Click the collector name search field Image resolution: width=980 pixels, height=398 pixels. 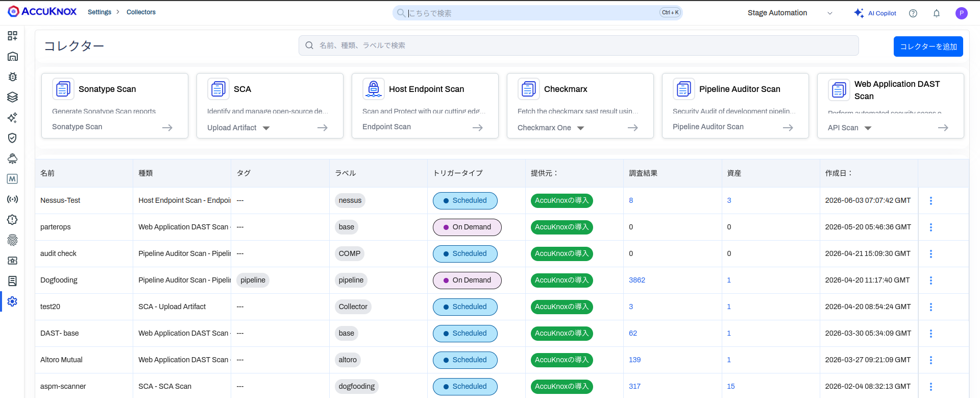point(578,45)
